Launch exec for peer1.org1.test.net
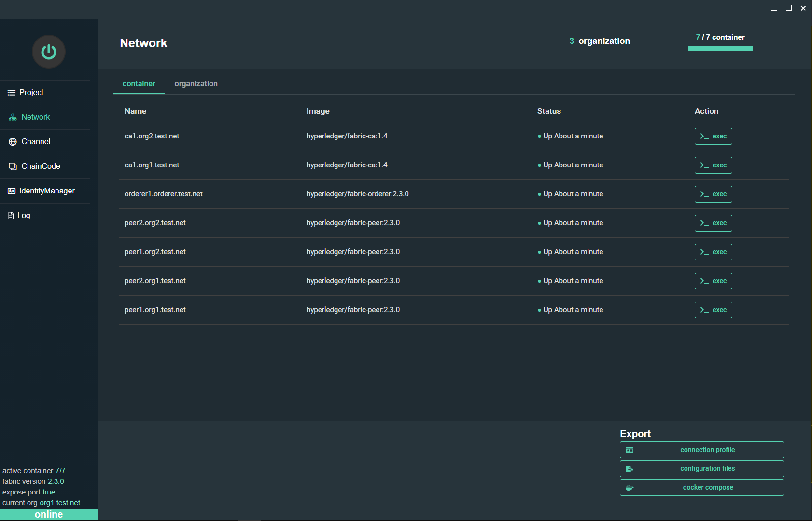The width and height of the screenshot is (812, 521). 713,310
